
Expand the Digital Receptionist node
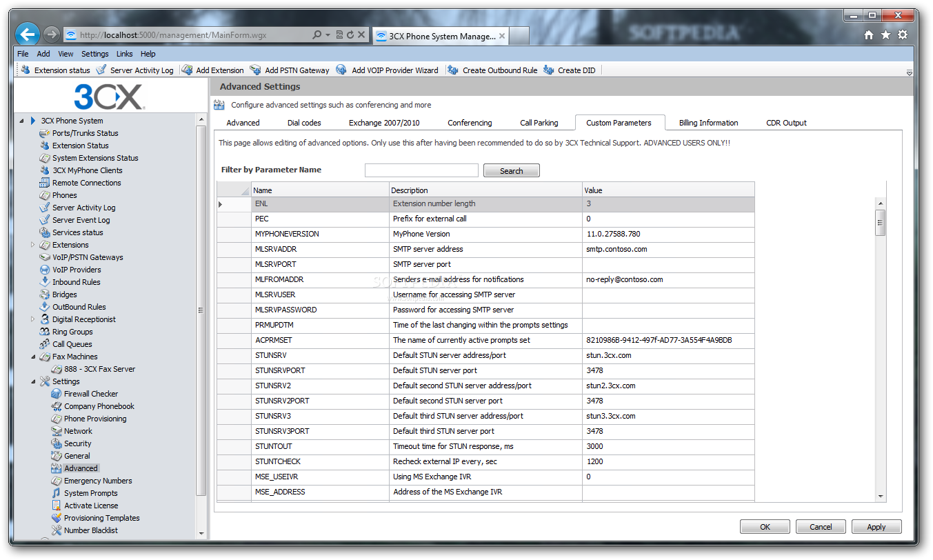pos(33,319)
